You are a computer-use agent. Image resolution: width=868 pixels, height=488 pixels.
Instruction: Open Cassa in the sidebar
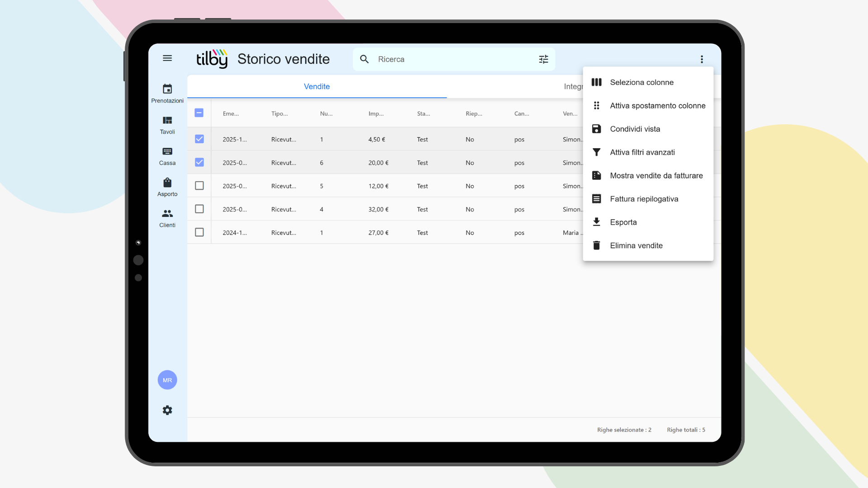tap(167, 156)
